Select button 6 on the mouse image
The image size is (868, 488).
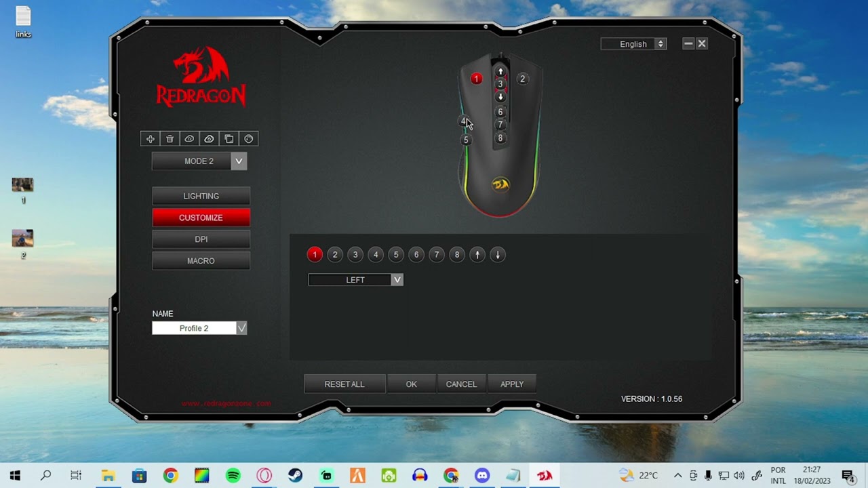pyautogui.click(x=500, y=112)
